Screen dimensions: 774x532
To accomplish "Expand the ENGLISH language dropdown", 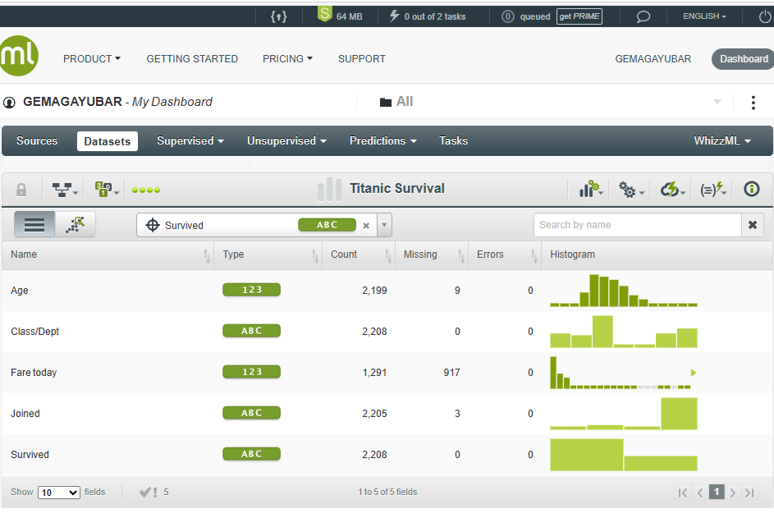I will tap(704, 16).
